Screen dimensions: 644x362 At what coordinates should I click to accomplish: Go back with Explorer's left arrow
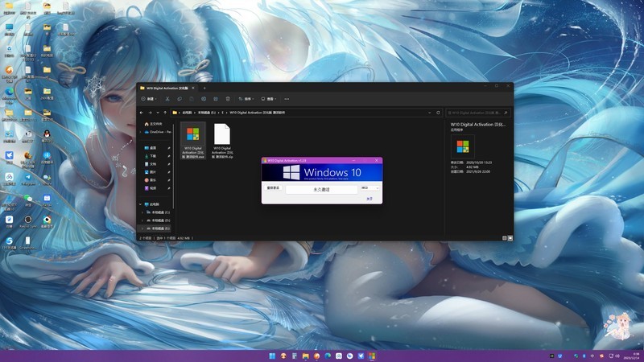142,113
